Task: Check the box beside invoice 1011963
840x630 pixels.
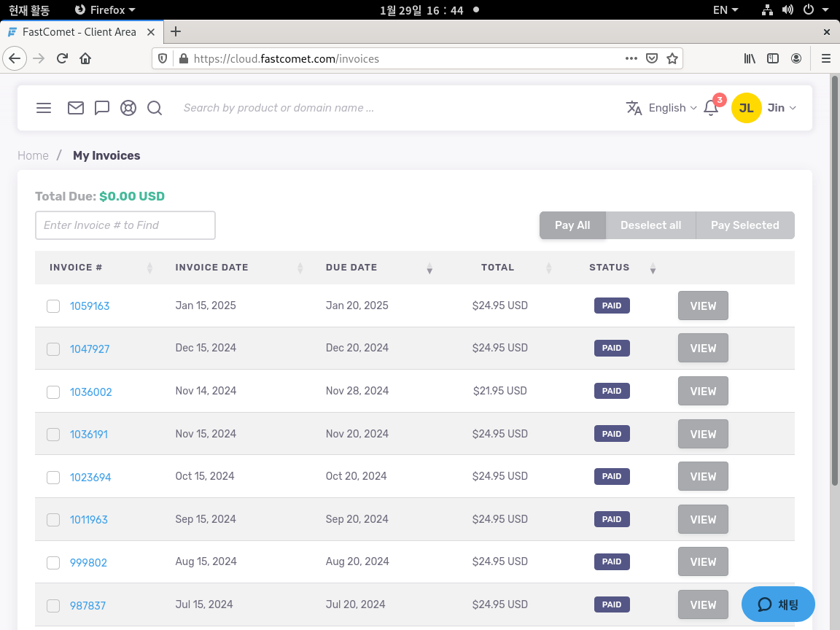Action: [53, 520]
